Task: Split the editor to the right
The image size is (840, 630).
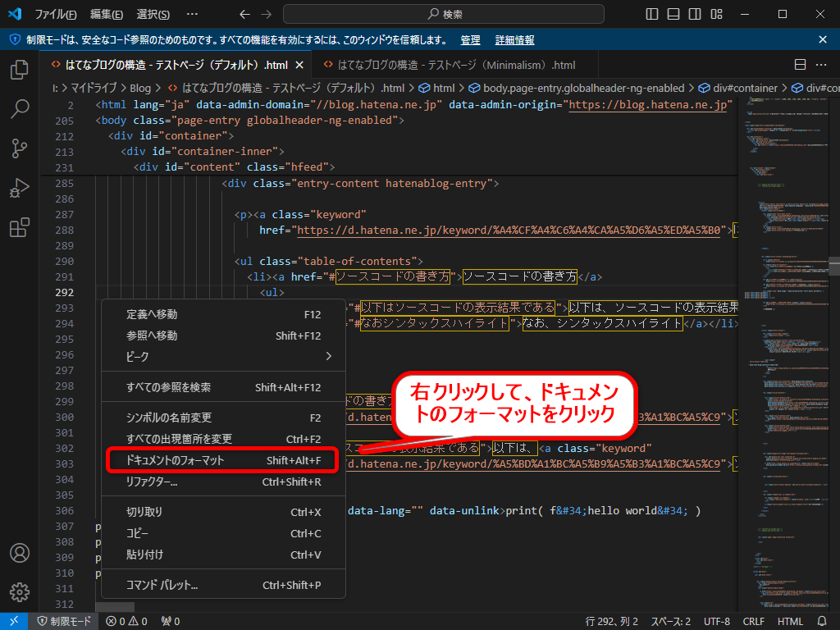Action: coord(800,65)
